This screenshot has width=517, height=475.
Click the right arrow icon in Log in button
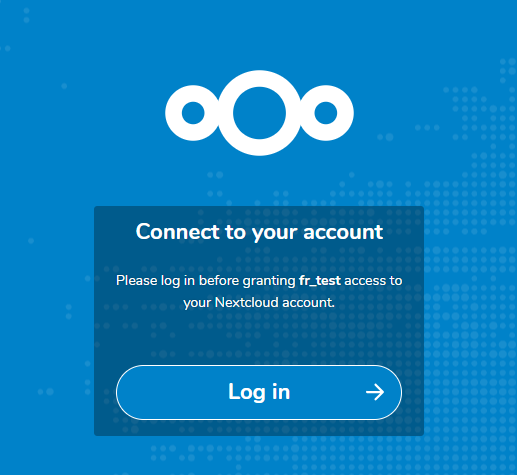[375, 392]
